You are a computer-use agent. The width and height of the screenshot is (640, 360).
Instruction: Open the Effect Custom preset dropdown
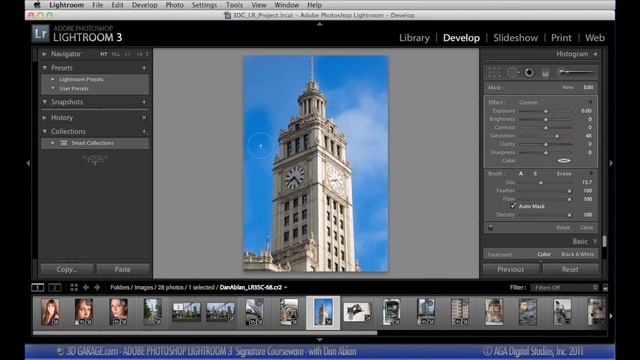(x=531, y=102)
